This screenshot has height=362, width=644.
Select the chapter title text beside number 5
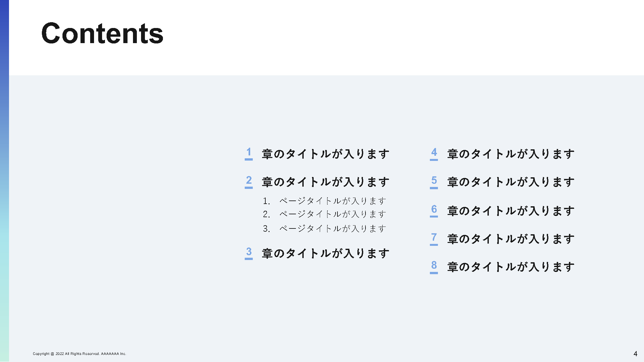(511, 182)
